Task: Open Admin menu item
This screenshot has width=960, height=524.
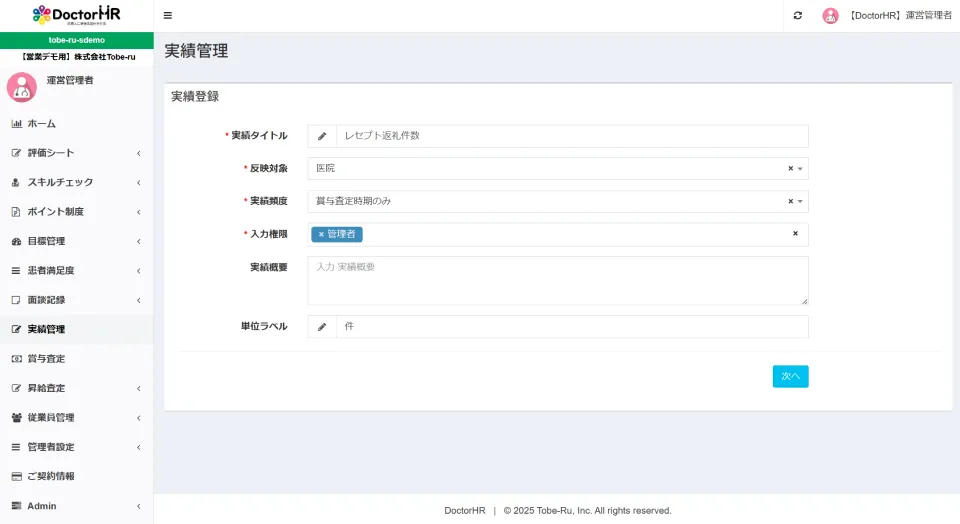Action: (x=77, y=506)
